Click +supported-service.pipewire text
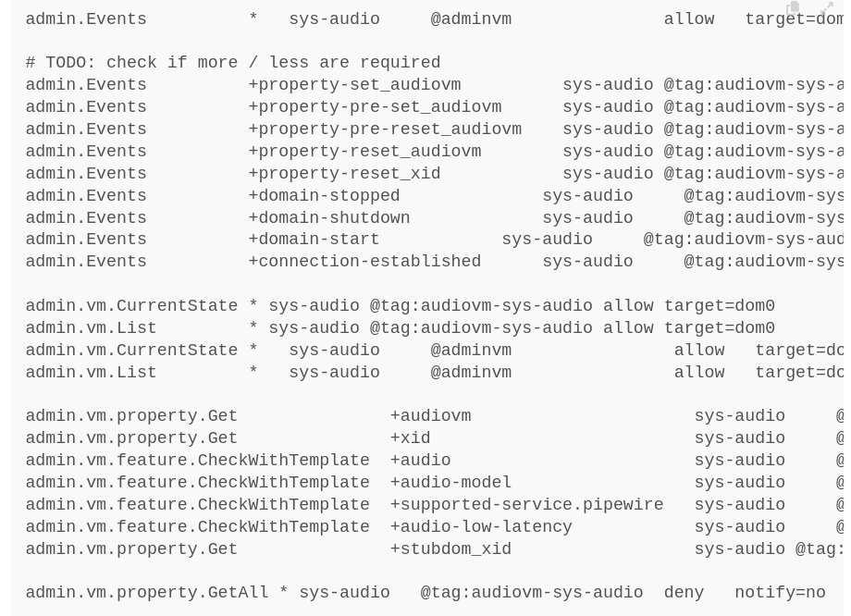851x616 pixels. 527,505
